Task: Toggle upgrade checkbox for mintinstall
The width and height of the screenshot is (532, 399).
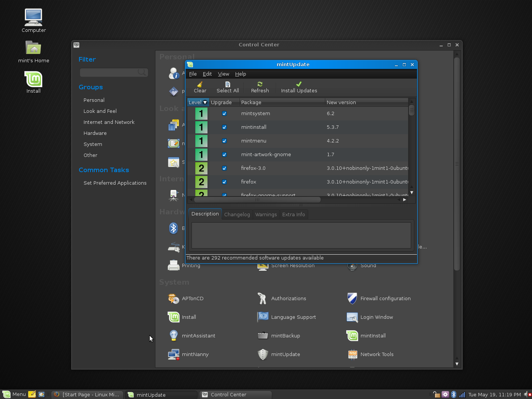Action: (224, 127)
